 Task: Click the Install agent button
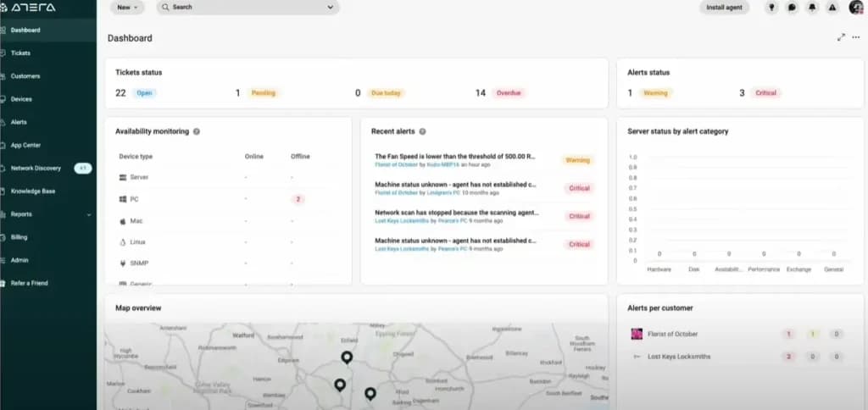coord(724,7)
